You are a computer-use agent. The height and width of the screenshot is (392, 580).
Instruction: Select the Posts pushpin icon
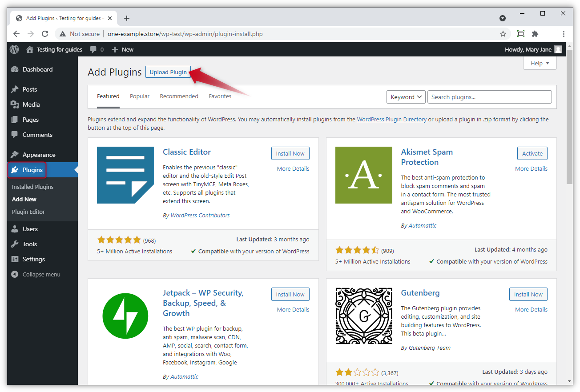(15, 89)
